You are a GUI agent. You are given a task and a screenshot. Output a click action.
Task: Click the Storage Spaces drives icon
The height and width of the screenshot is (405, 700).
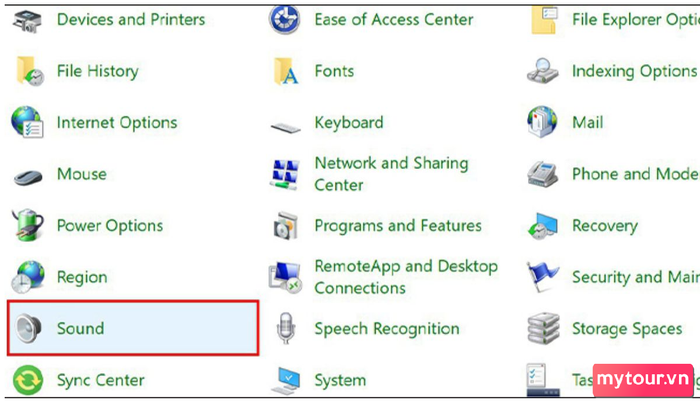pyautogui.click(x=543, y=328)
